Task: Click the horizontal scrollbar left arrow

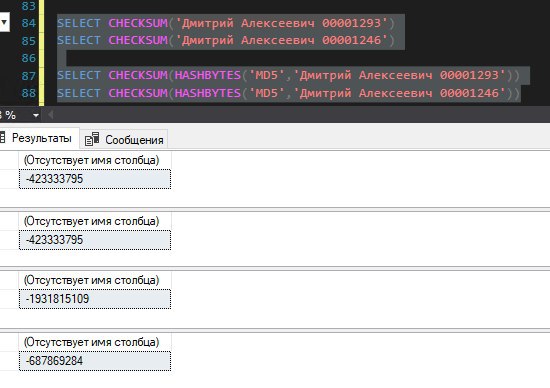Action: [51, 115]
